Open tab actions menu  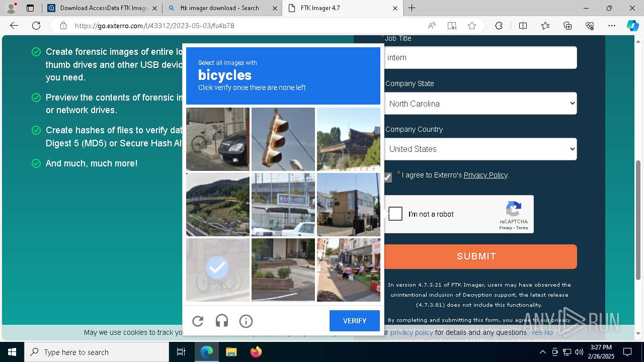[30, 8]
